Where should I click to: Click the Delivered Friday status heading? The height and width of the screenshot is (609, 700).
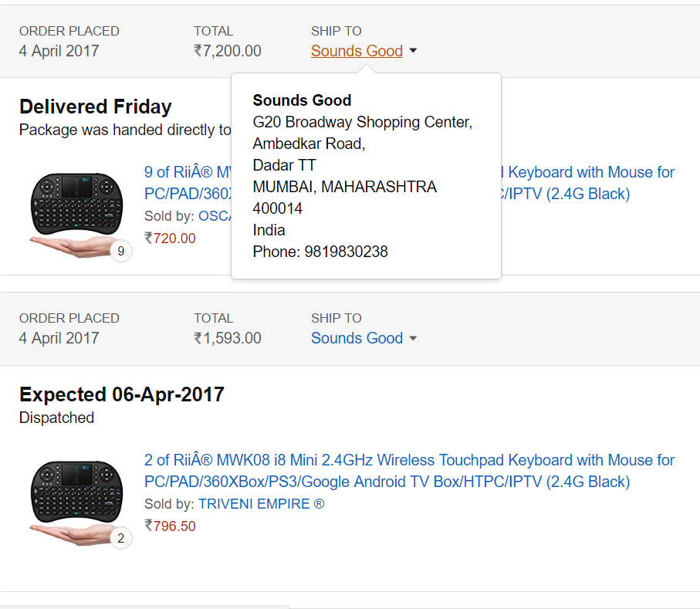click(x=96, y=107)
